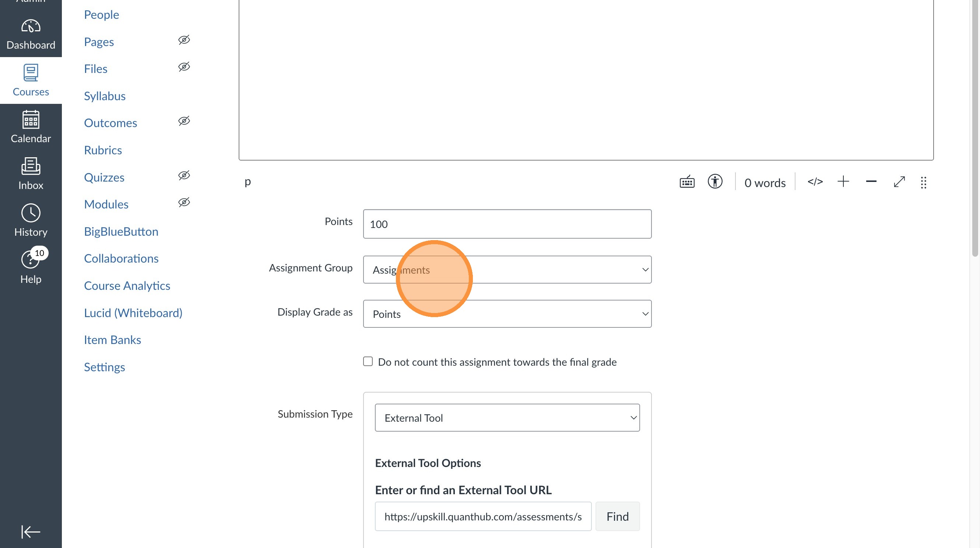Click the plus icon in editor status bar
The height and width of the screenshot is (548, 980).
pos(843,182)
